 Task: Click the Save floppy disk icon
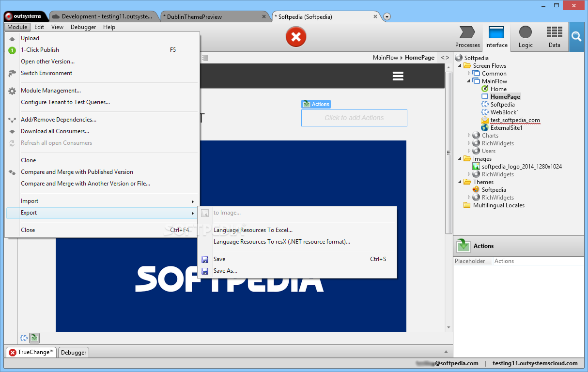coord(205,259)
